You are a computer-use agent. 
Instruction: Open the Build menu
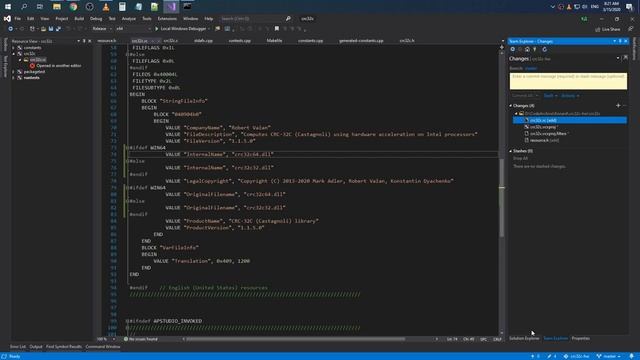point(79,19)
